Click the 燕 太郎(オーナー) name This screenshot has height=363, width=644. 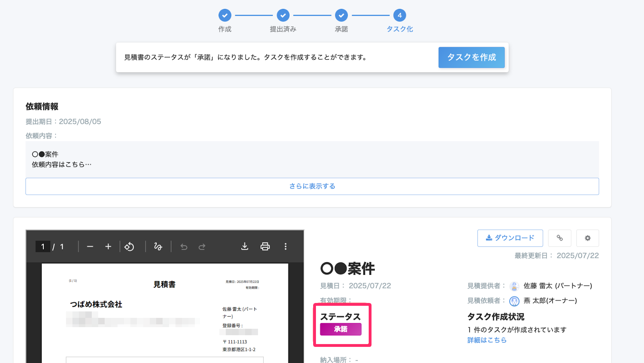(550, 301)
